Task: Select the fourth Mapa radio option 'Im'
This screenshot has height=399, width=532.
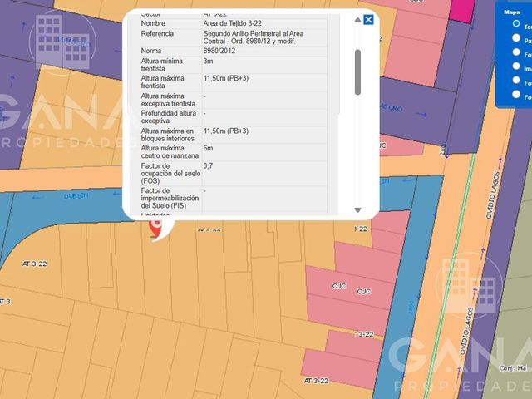Action: (x=516, y=66)
